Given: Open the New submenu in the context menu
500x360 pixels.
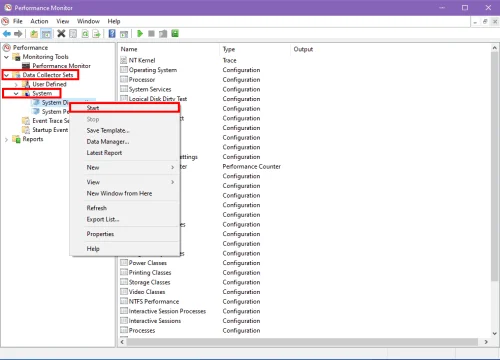Looking at the screenshot, I should point(125,167).
